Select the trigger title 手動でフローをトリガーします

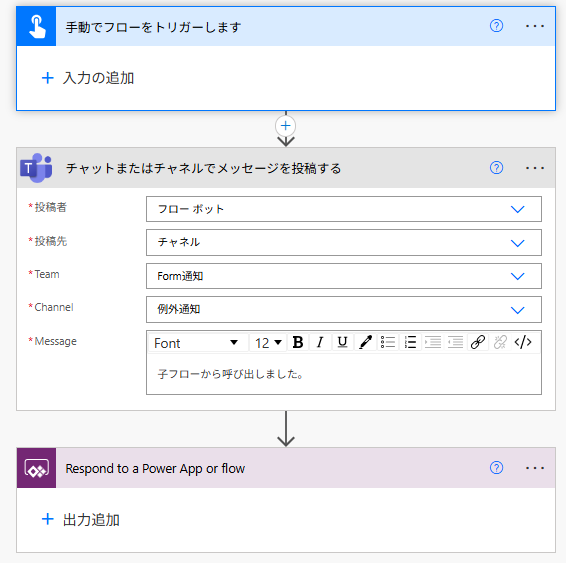pyautogui.click(x=153, y=27)
